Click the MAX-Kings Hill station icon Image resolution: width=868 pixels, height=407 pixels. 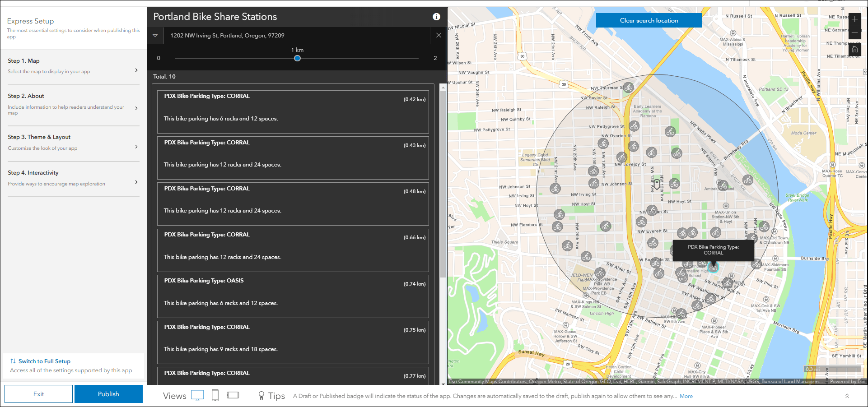(586, 296)
